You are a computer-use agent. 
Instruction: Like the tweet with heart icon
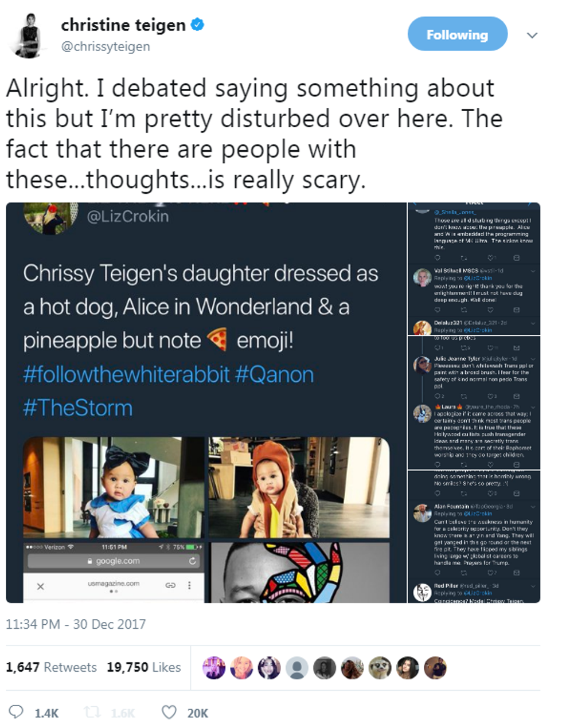tap(169, 713)
